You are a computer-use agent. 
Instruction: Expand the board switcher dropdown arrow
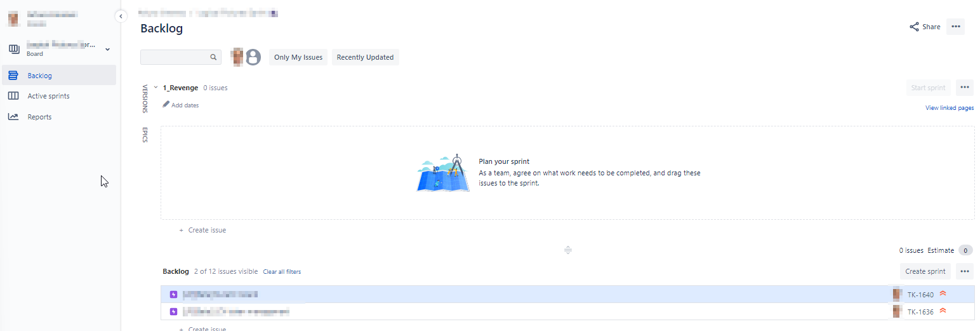[107, 49]
